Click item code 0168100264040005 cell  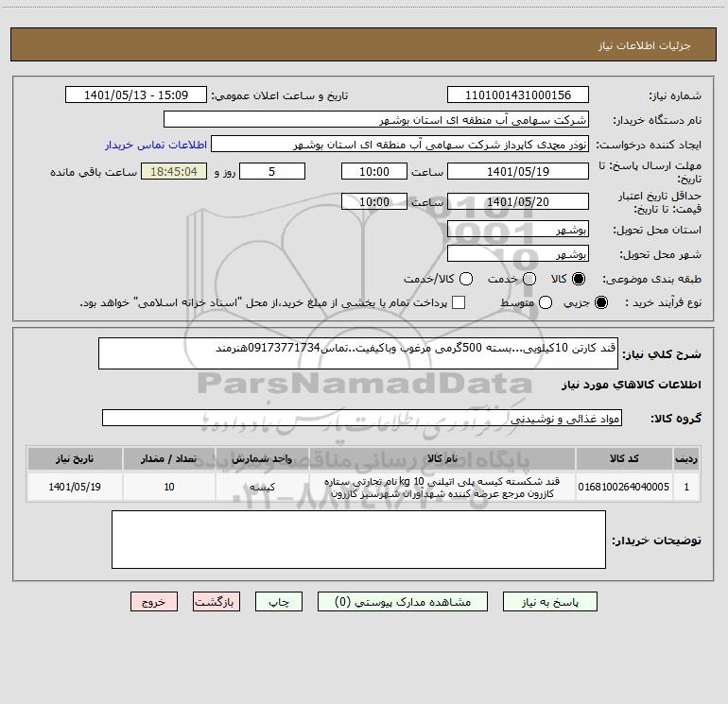(624, 487)
